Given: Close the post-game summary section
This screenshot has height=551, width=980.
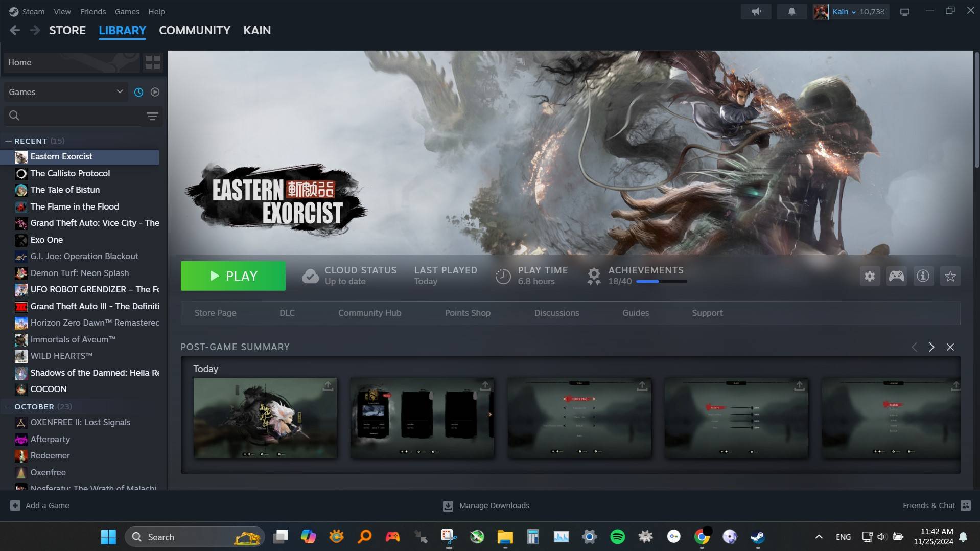Looking at the screenshot, I should (x=950, y=347).
